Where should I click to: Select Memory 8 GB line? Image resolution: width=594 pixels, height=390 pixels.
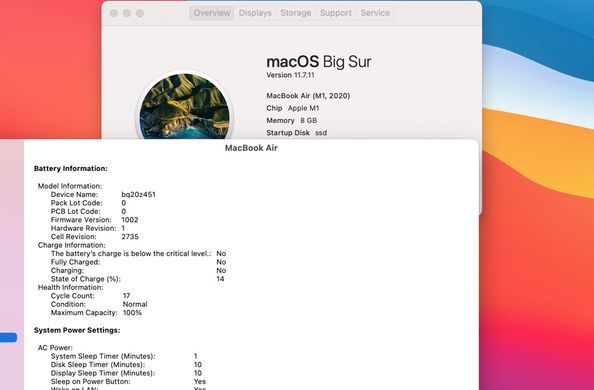(291, 121)
